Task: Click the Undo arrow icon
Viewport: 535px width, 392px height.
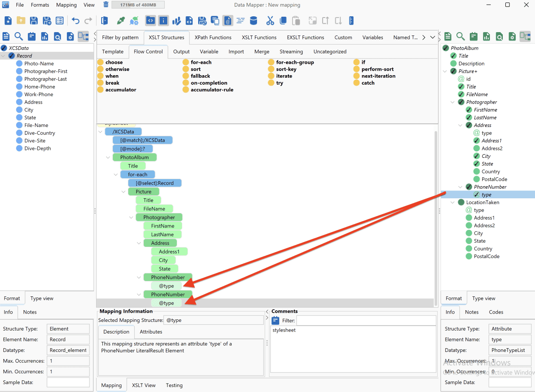Action: 75,20
